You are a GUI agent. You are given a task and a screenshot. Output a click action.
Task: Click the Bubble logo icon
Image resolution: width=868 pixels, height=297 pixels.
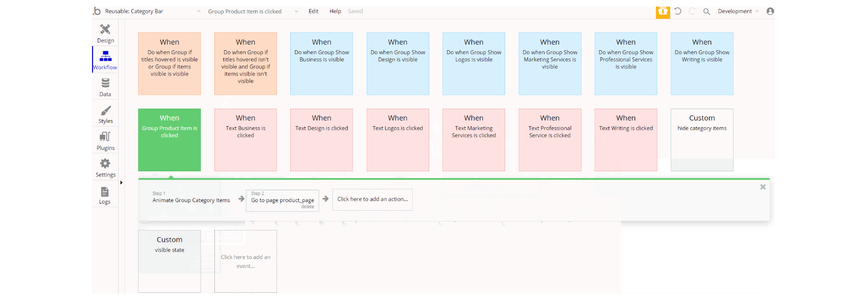97,11
